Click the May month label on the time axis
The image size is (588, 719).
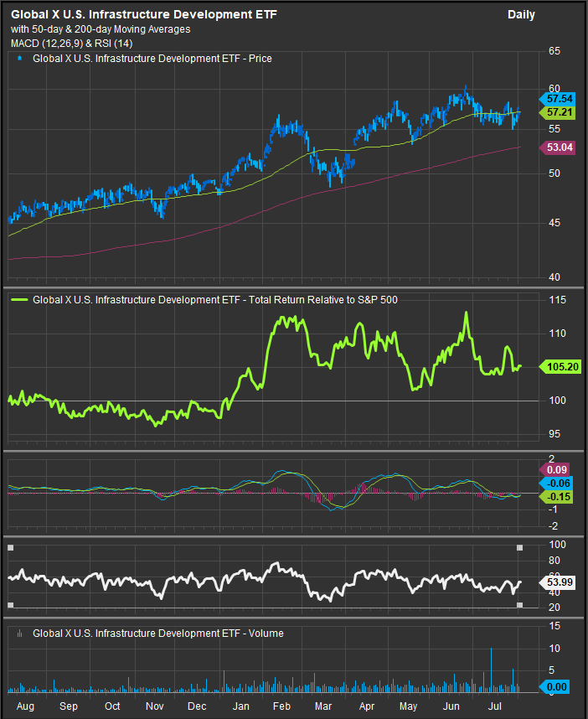(x=409, y=706)
